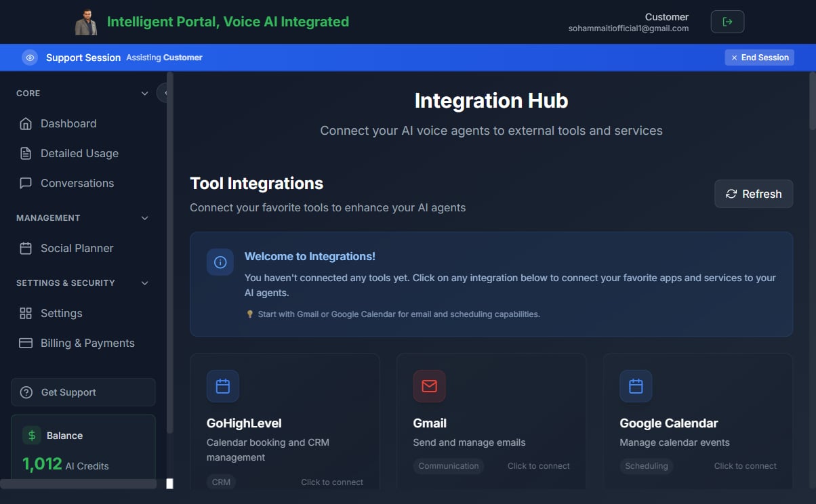Image resolution: width=816 pixels, height=504 pixels.
Task: Click 'Manage calendar events' description
Action: [x=675, y=442]
